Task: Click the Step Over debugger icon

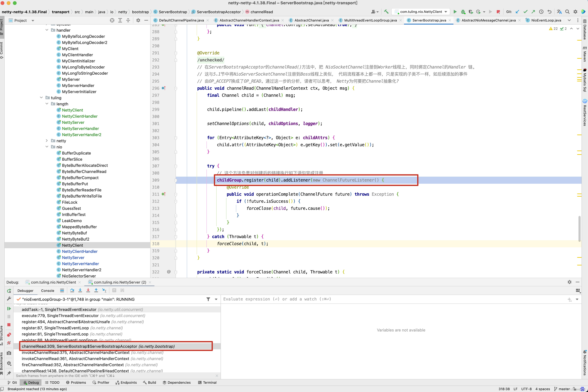Action: [x=72, y=290]
